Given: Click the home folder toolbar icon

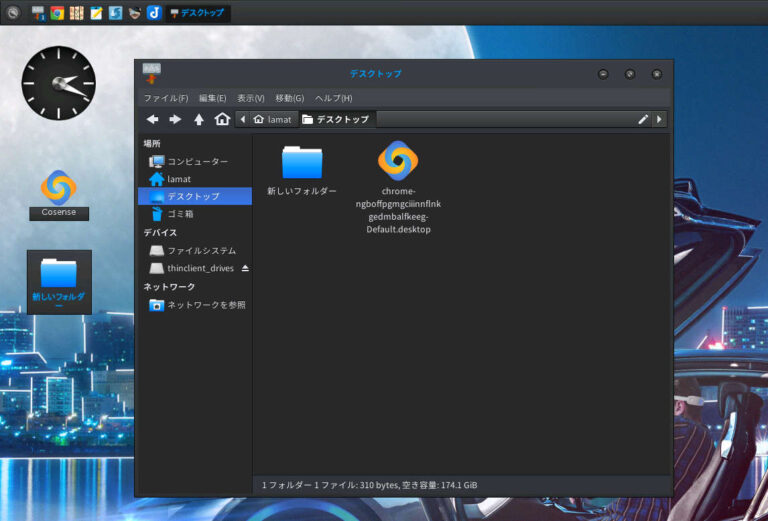Looking at the screenshot, I should point(222,119).
